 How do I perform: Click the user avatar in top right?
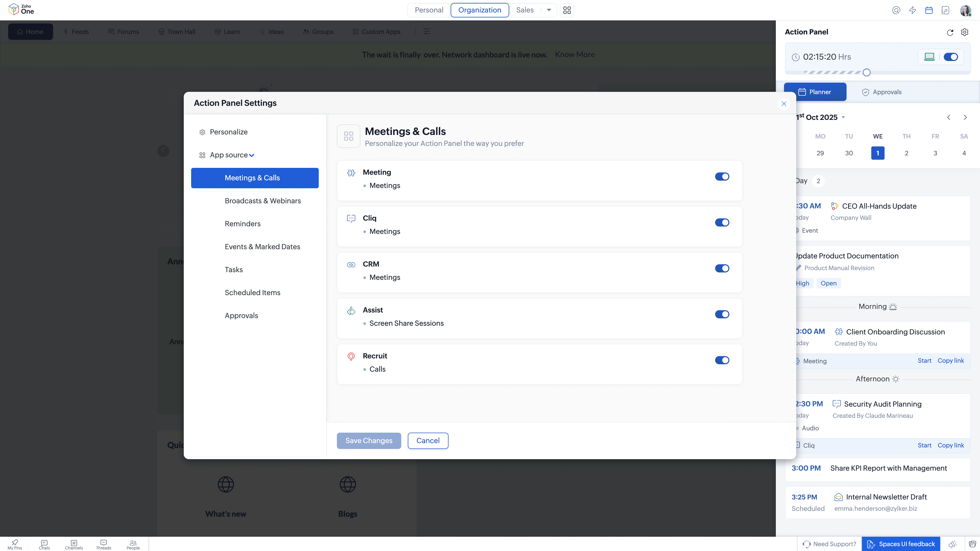tap(965, 10)
